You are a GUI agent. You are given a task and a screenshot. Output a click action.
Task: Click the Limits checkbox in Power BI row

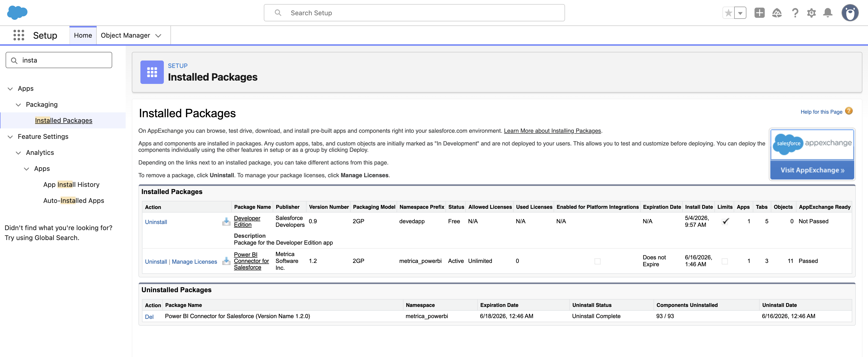725,261
